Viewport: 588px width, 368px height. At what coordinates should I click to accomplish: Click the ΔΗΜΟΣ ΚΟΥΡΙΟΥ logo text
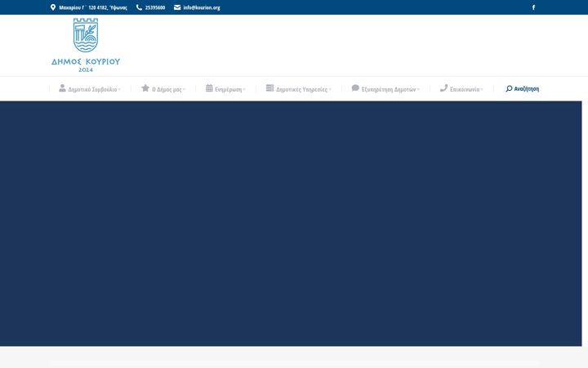[86, 61]
